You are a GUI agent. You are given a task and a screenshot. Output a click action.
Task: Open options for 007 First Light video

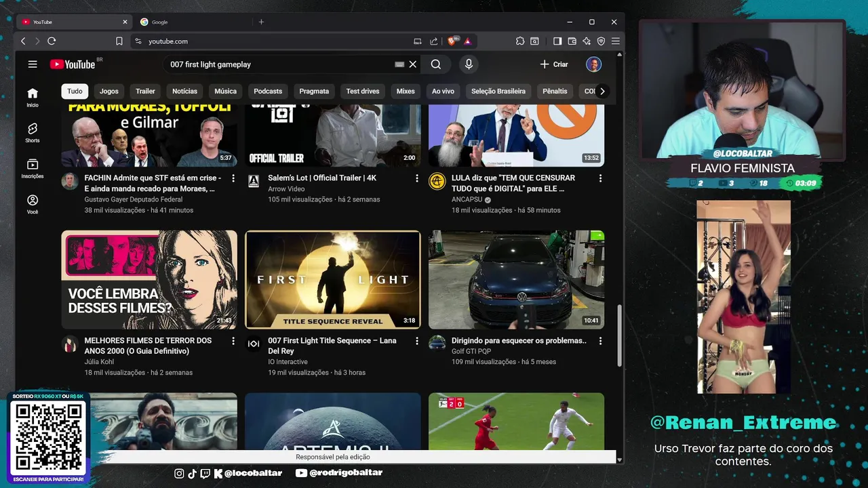416,341
